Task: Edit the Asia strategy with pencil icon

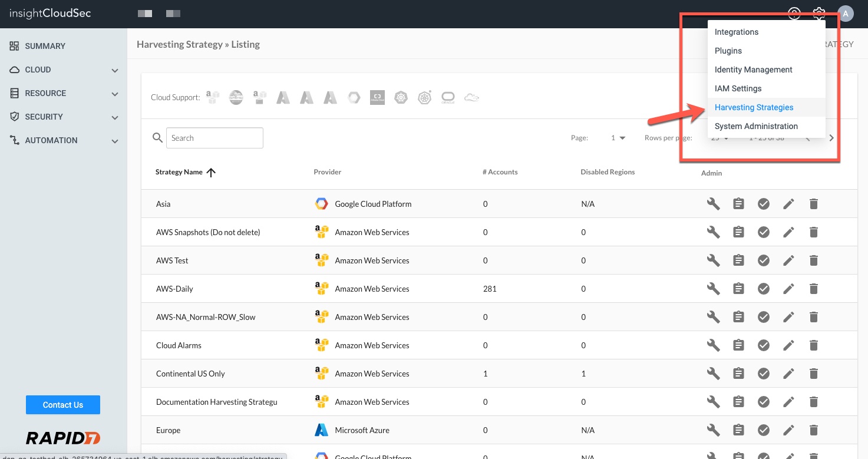Action: pos(788,204)
